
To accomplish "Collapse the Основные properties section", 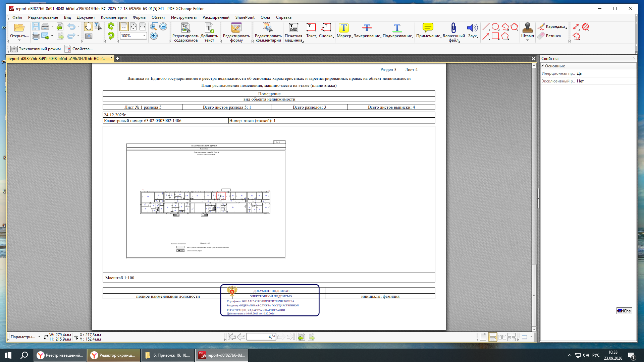I will tap(543, 66).
